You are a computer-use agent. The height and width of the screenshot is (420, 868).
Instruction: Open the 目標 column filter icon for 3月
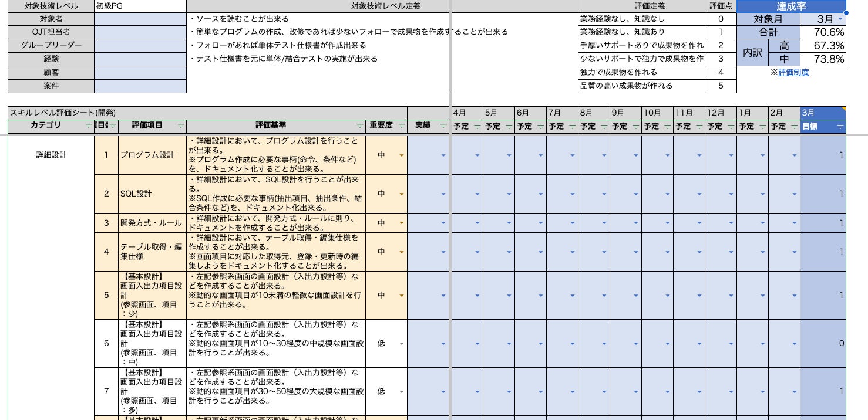point(840,126)
